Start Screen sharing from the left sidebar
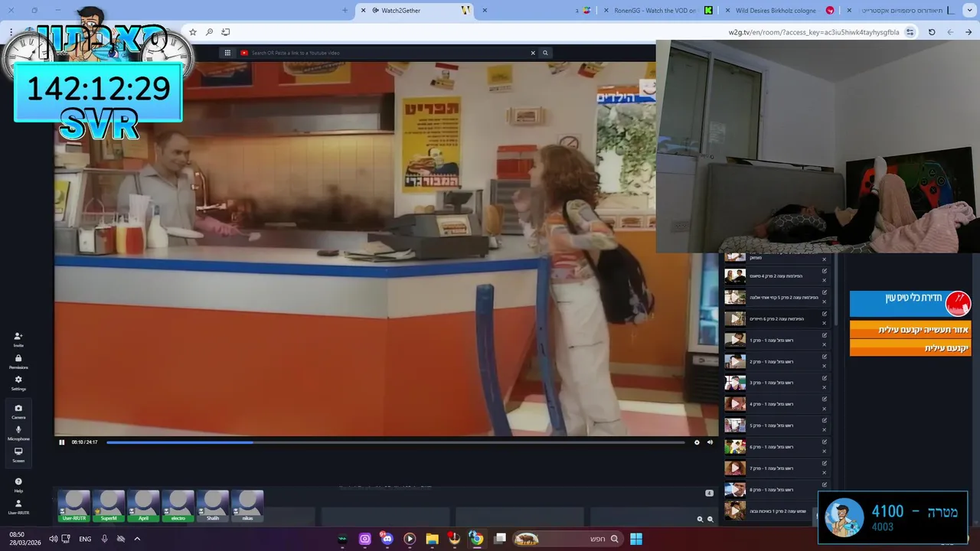Viewport: 980px width, 551px height. [x=18, y=455]
